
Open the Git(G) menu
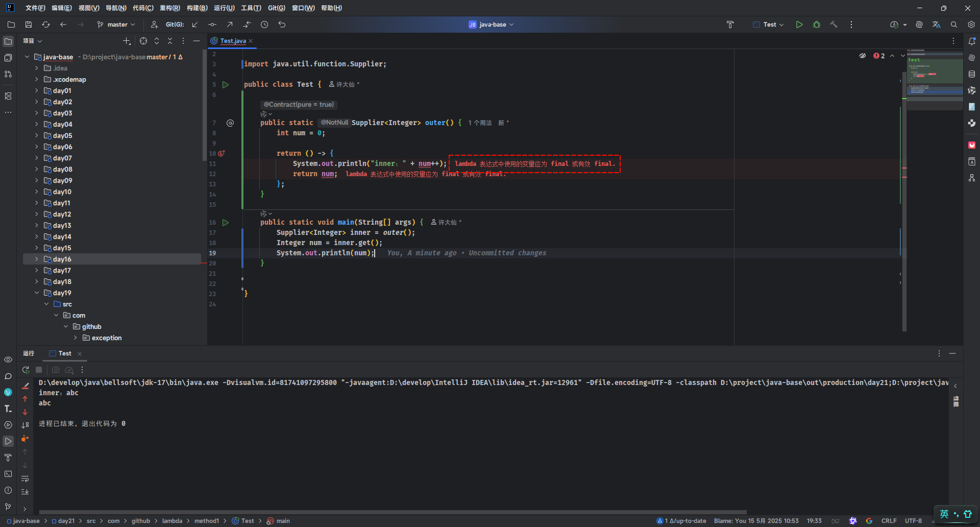[x=276, y=8]
